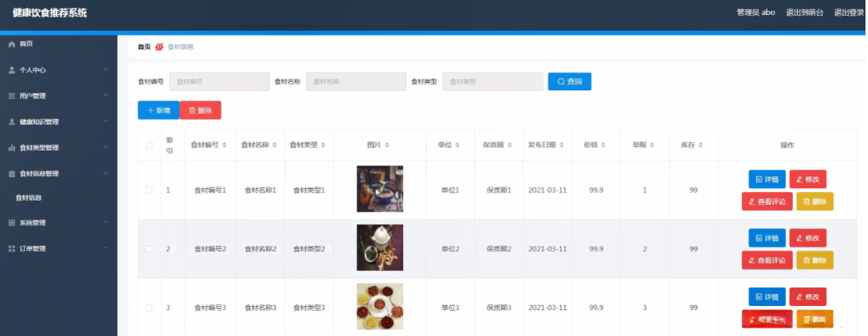868x336 pixels.
Task: Expand 用户管理 menu chevron
Action: (105, 95)
